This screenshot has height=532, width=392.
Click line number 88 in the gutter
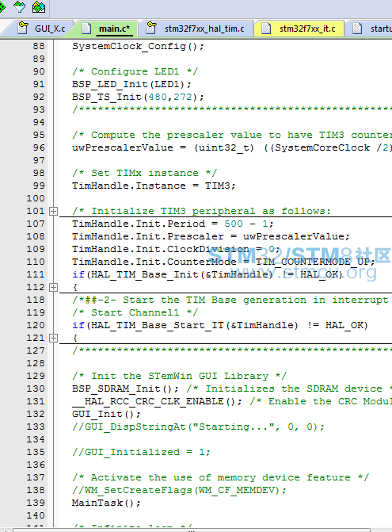(39, 46)
